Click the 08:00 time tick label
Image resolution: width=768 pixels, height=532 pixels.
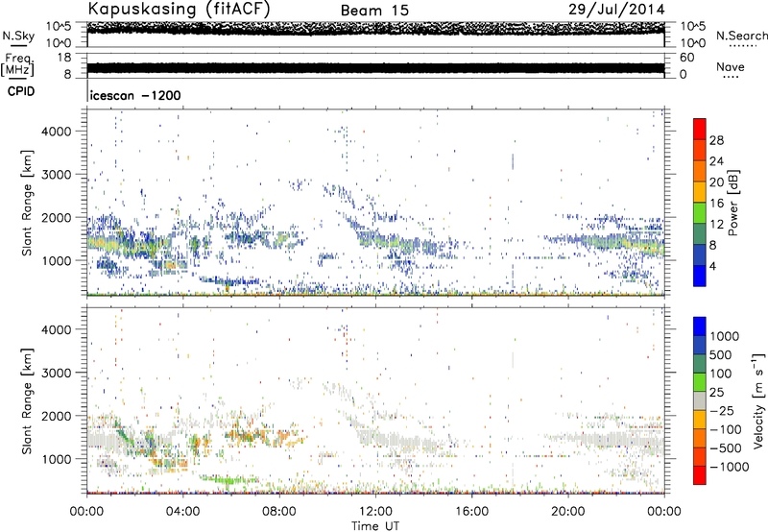pos(279,512)
